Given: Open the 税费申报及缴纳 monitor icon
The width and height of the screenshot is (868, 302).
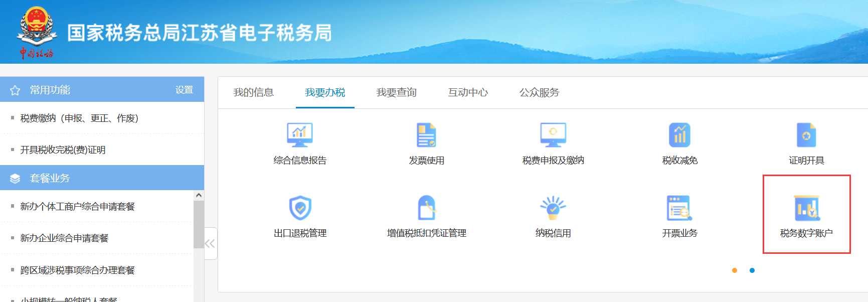Looking at the screenshot, I should (x=553, y=134).
